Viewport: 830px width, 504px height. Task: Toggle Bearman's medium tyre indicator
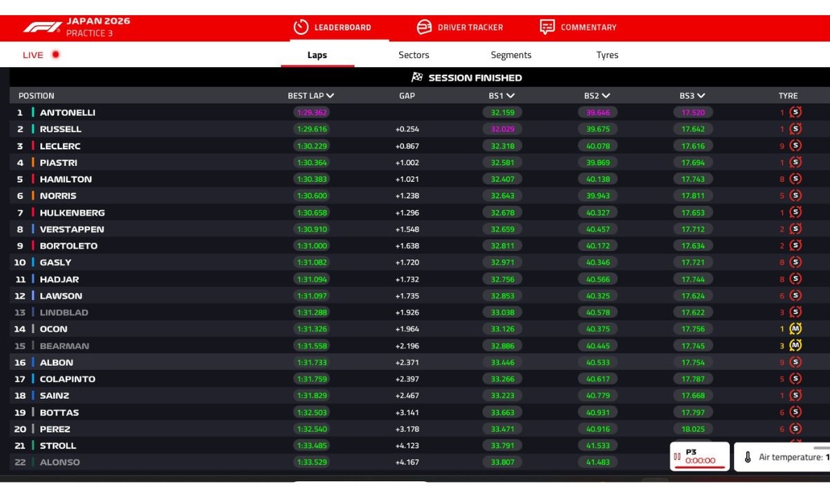pos(794,346)
